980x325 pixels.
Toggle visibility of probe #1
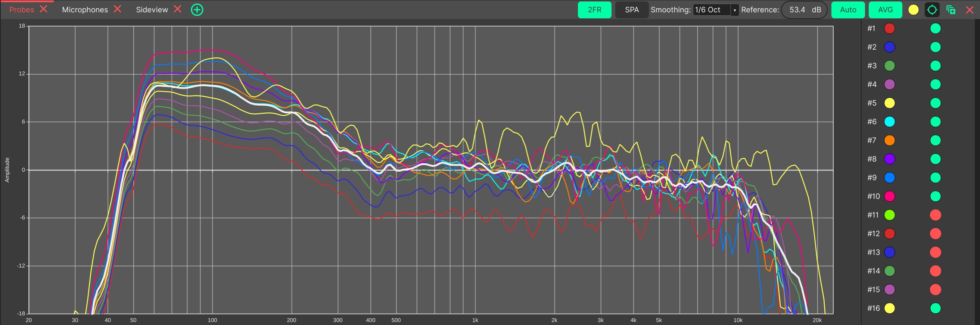pyautogui.click(x=935, y=28)
